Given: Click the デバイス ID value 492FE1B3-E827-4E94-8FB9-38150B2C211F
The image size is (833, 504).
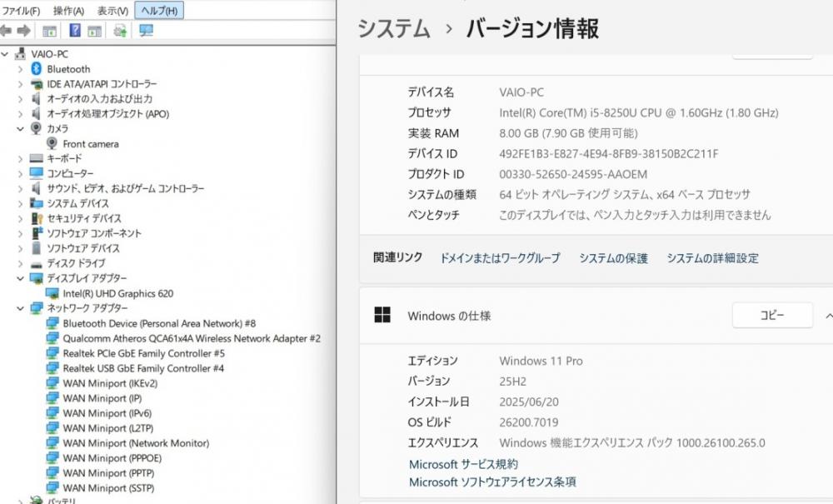Looking at the screenshot, I should tap(609, 154).
